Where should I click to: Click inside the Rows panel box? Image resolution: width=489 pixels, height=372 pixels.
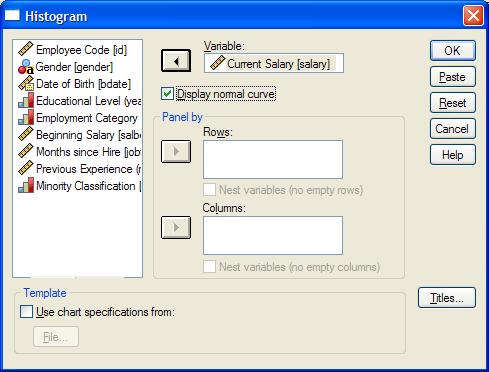[273, 160]
